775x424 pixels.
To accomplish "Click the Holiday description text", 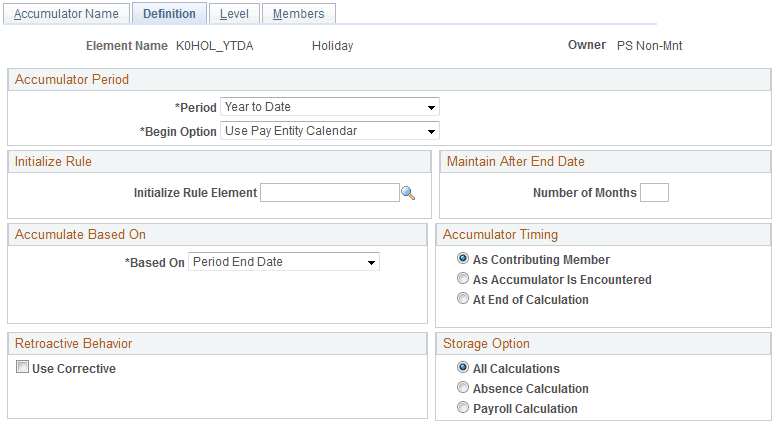I will (x=332, y=46).
